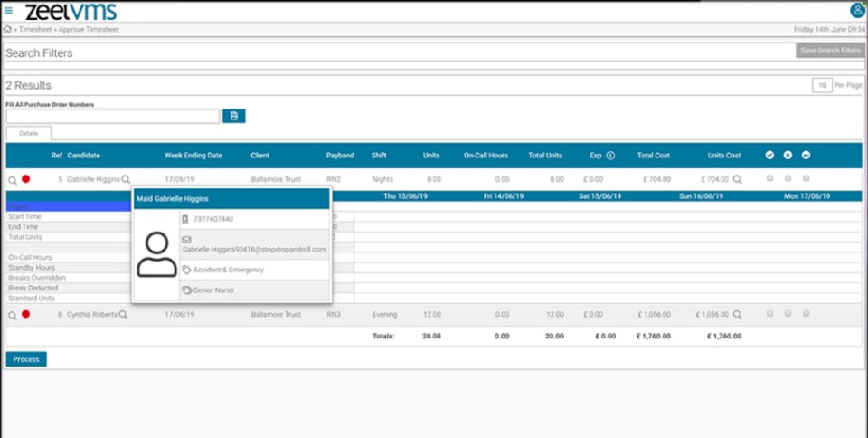Click tags icon beside Senior Nurse
Viewport: 868px width, 438px height.
point(187,290)
